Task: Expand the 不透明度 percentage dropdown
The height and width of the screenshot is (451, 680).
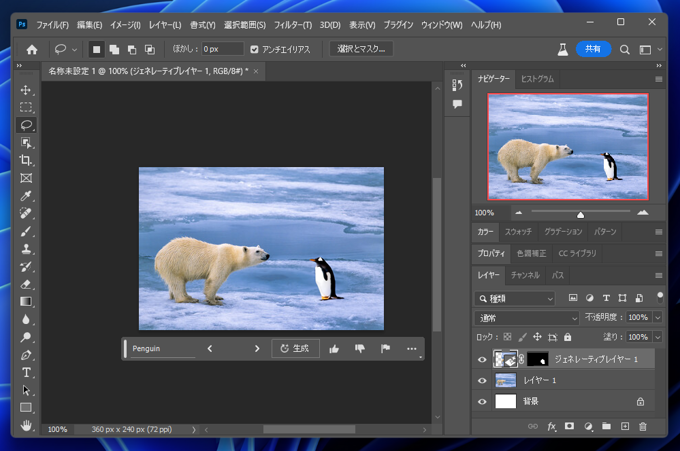Action: click(657, 317)
